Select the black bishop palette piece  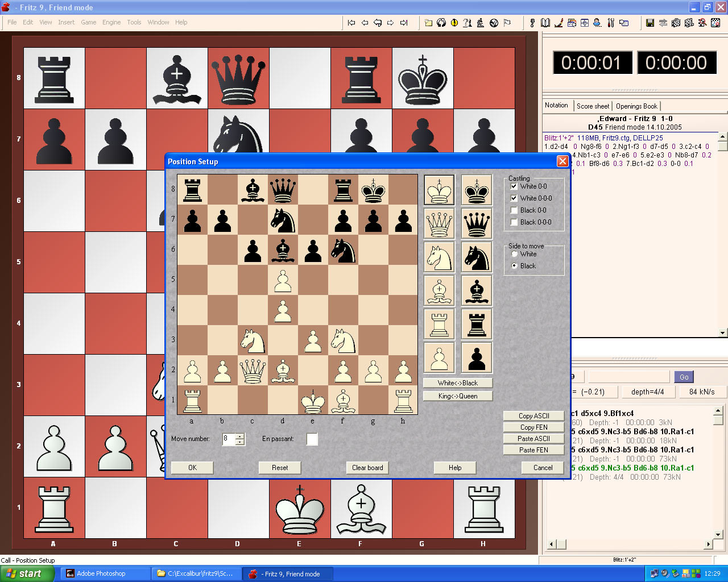[477, 290]
